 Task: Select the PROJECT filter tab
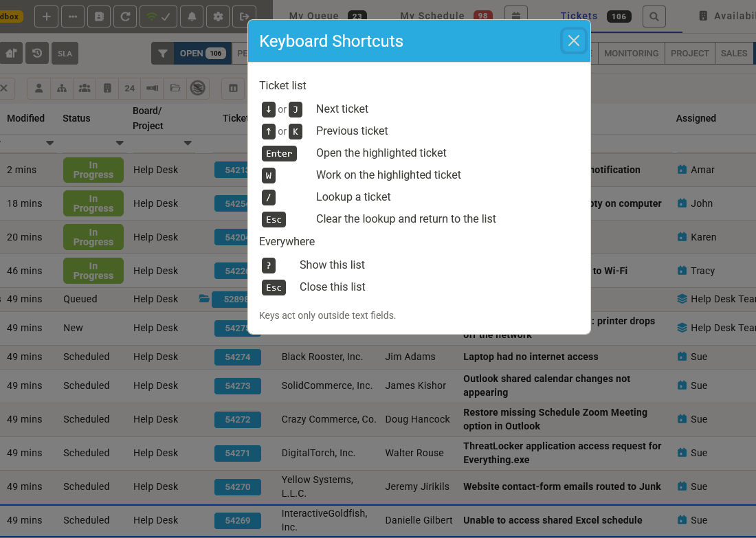(689, 53)
